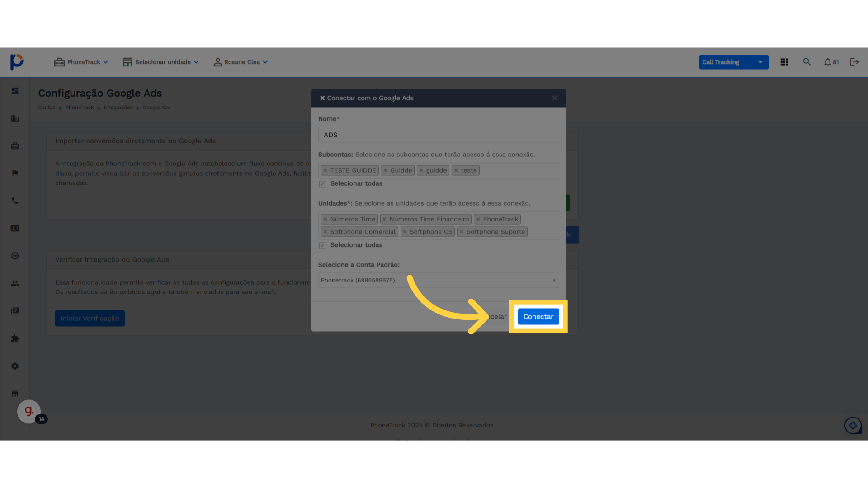Open the users group icon in the sidebar

click(x=15, y=283)
